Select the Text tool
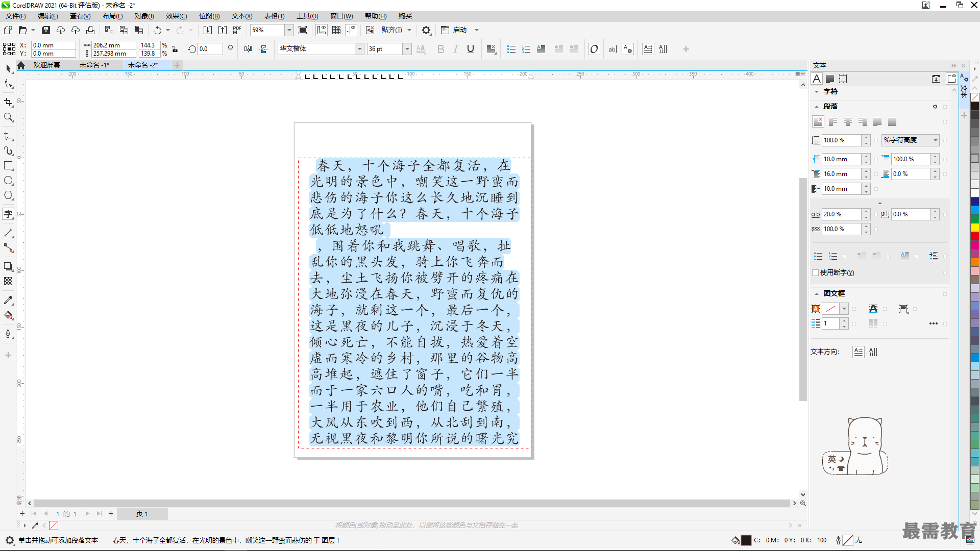Viewport: 980px width, 551px height. [x=8, y=214]
